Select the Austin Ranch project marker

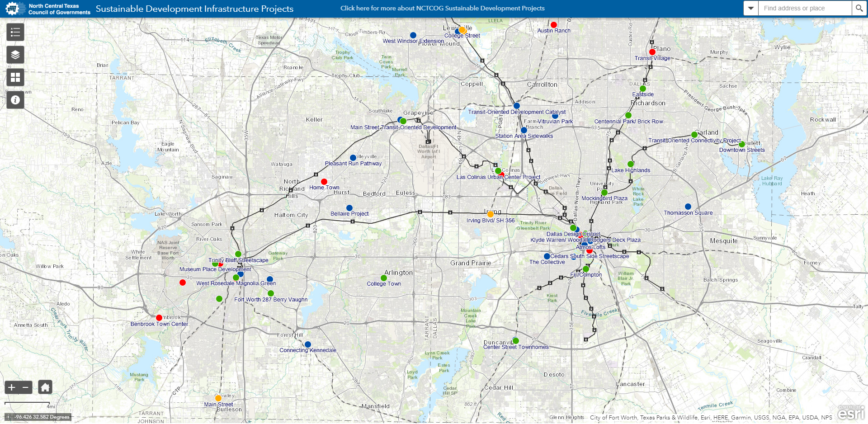pyautogui.click(x=554, y=24)
